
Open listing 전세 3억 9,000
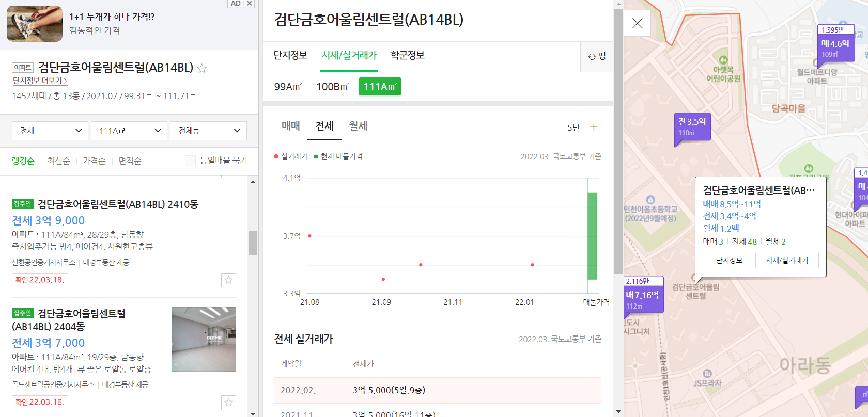(48, 220)
